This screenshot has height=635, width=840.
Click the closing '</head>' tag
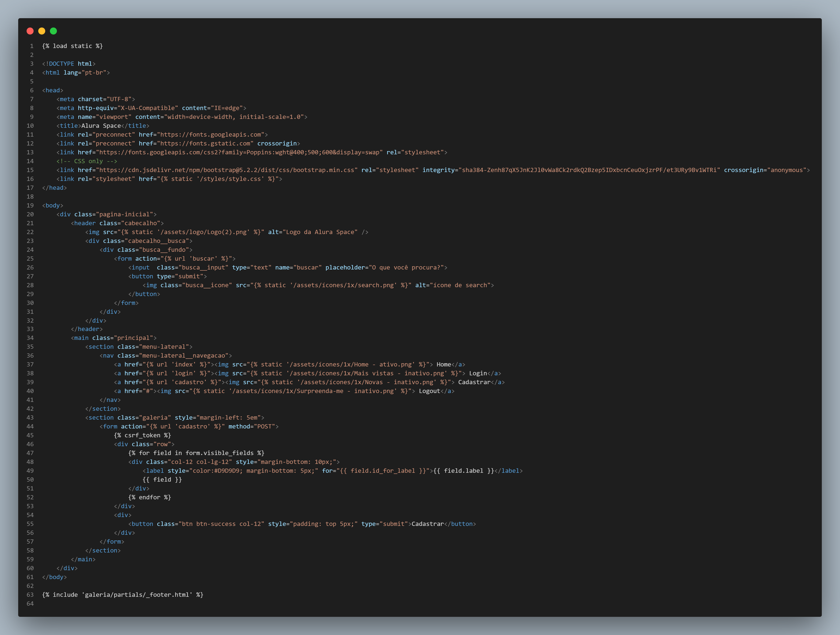54,187
